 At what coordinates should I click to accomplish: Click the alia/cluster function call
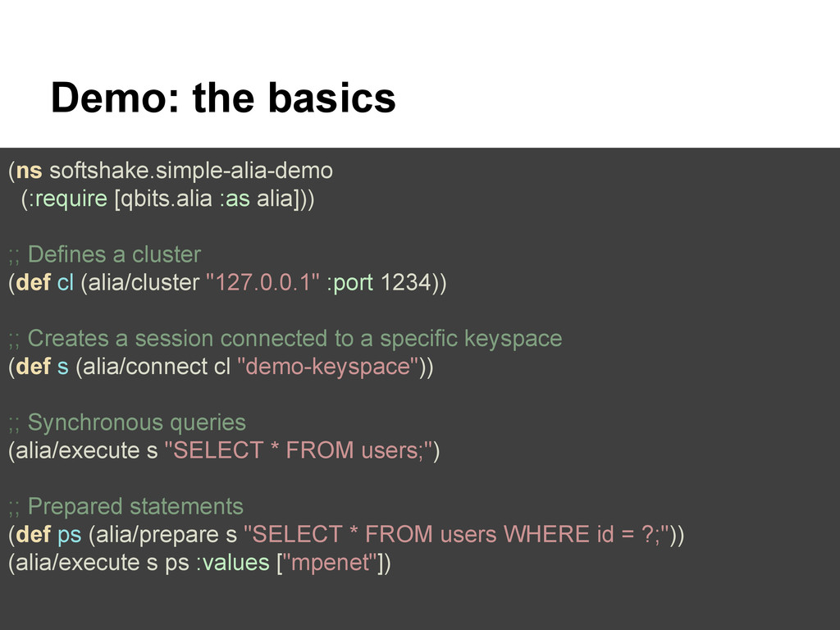144,282
